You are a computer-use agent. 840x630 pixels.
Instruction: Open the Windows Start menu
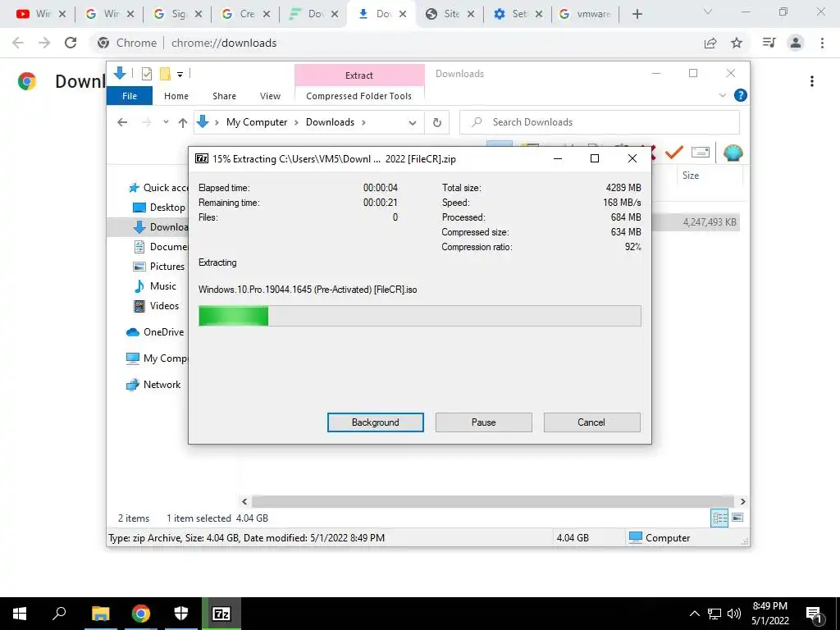pyautogui.click(x=20, y=614)
